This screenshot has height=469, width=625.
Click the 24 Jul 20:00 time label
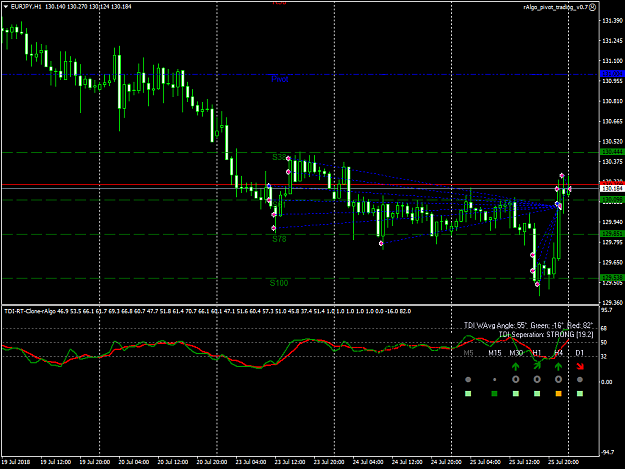coord(446,462)
